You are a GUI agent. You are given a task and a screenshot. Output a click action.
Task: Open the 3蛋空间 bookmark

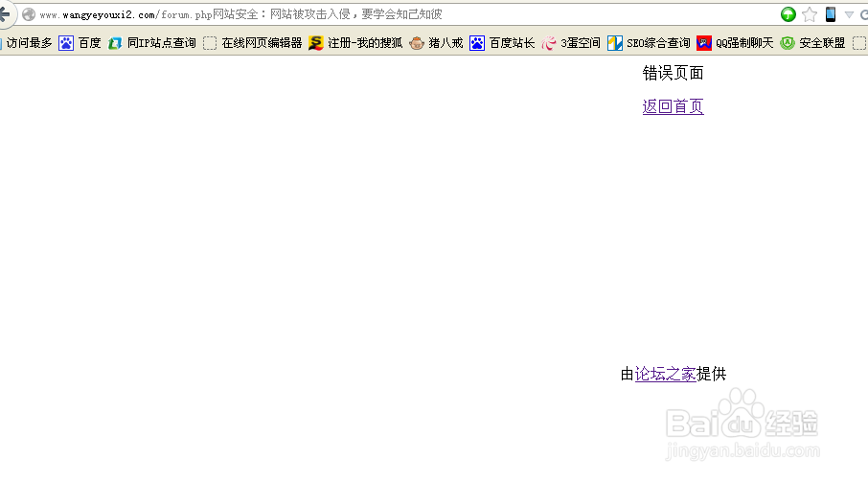coord(581,42)
